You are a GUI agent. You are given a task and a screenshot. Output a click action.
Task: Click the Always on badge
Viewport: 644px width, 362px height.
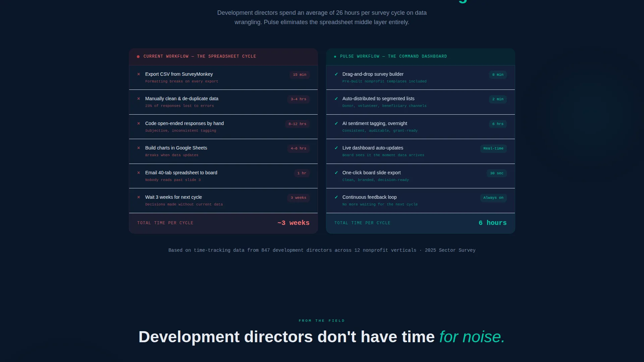(493, 198)
